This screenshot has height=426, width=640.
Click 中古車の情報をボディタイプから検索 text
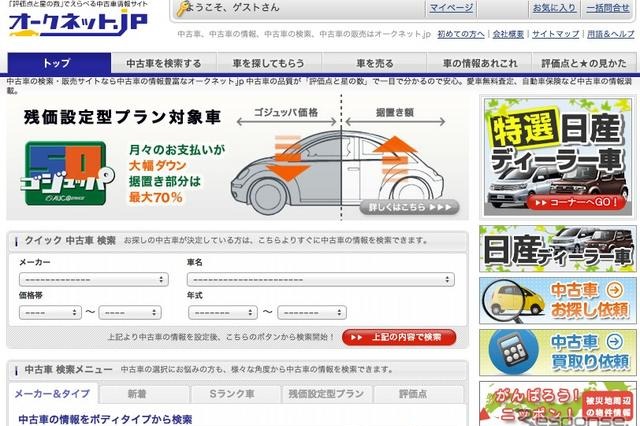coord(105,419)
